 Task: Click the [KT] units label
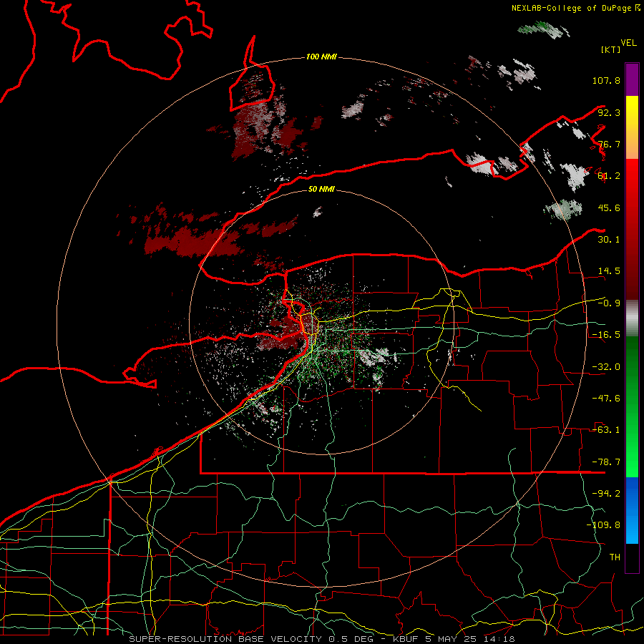pos(610,49)
